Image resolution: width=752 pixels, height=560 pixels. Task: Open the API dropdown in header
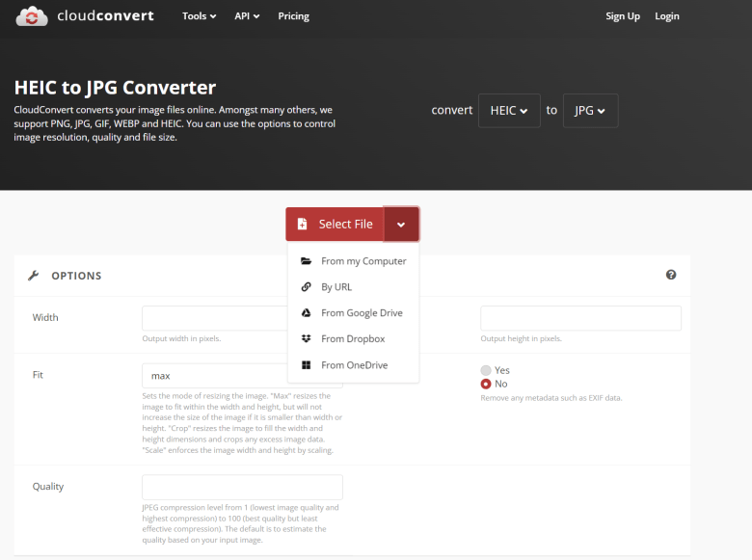click(x=247, y=16)
